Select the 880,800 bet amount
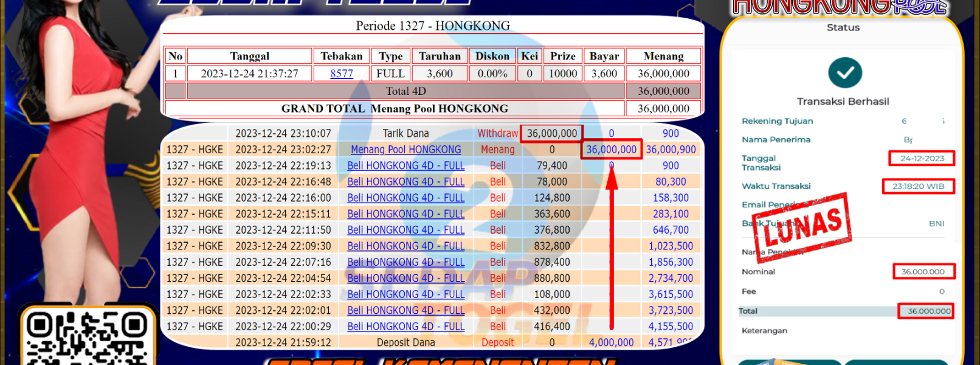 coord(552,279)
